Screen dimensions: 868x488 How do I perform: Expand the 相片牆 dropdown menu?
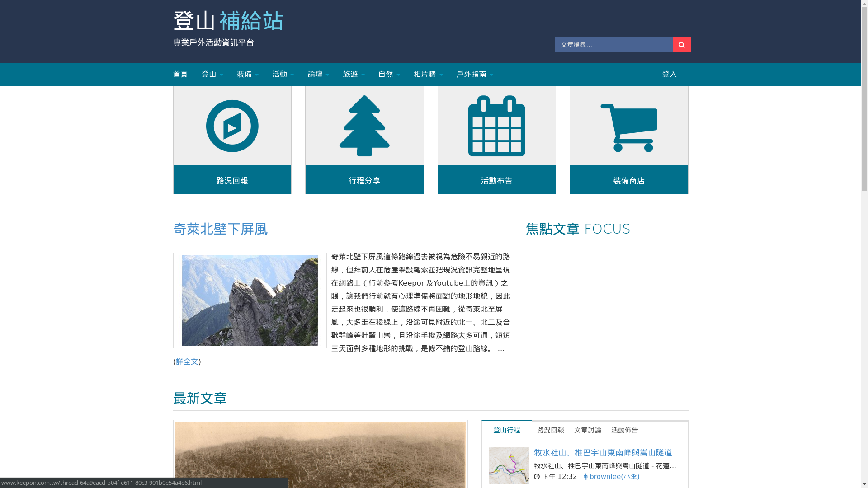pyautogui.click(x=428, y=74)
